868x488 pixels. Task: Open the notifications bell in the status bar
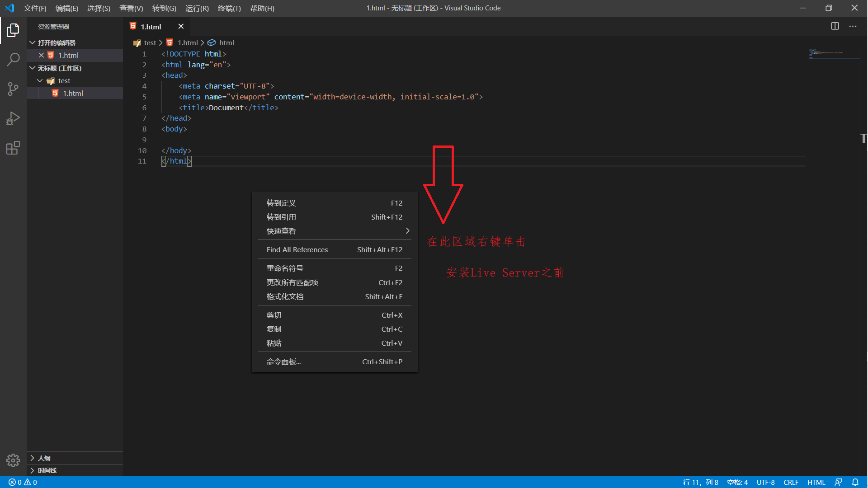[x=857, y=482]
